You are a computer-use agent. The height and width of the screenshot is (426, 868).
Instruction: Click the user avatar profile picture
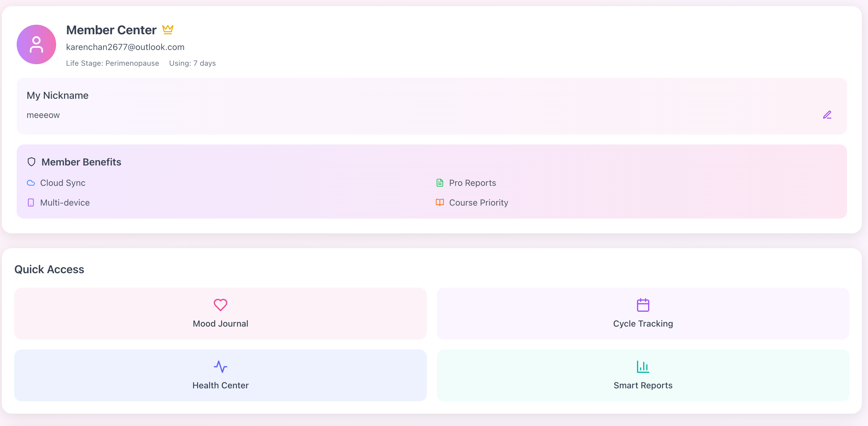[36, 44]
